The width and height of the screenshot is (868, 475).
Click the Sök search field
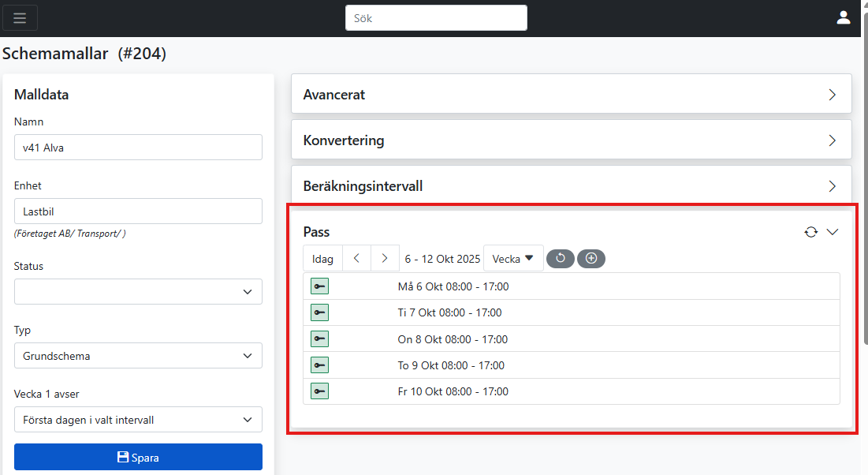(436, 18)
